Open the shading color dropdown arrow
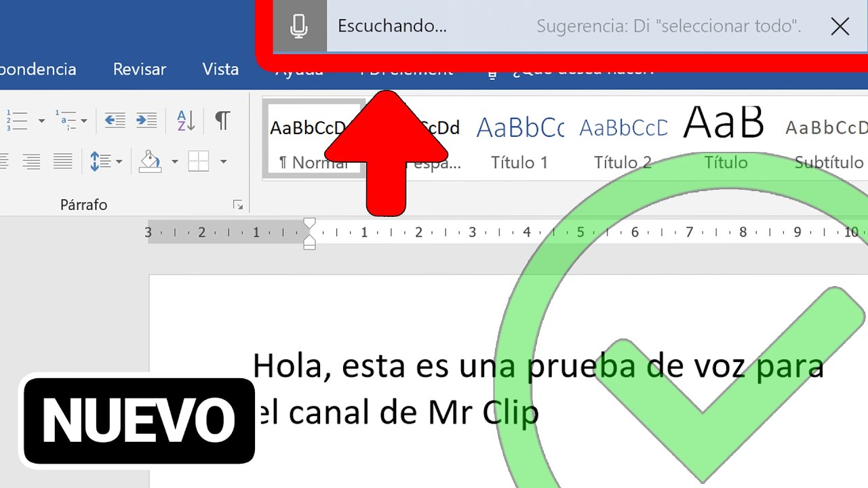868x488 pixels. pos(174,161)
